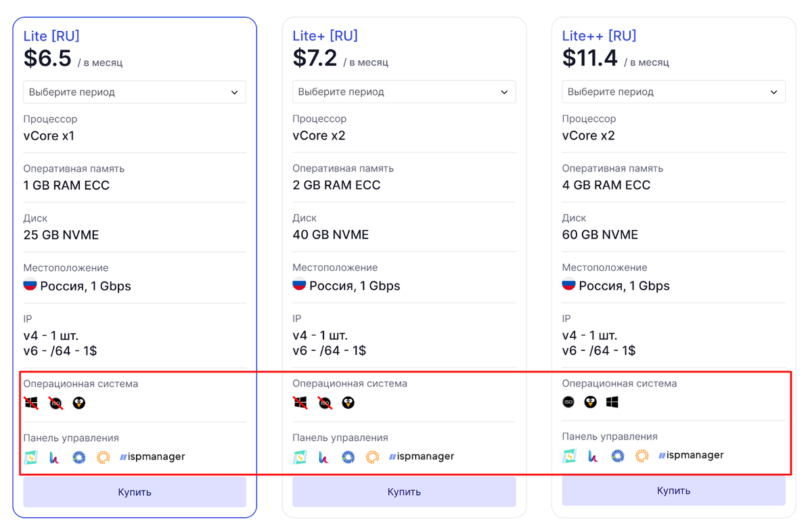
Task: Click the Купить button for Lite plan
Action: coord(135,492)
